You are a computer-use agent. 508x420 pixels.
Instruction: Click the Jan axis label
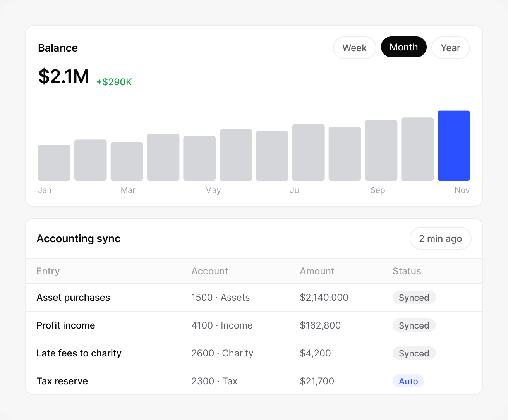(x=45, y=190)
